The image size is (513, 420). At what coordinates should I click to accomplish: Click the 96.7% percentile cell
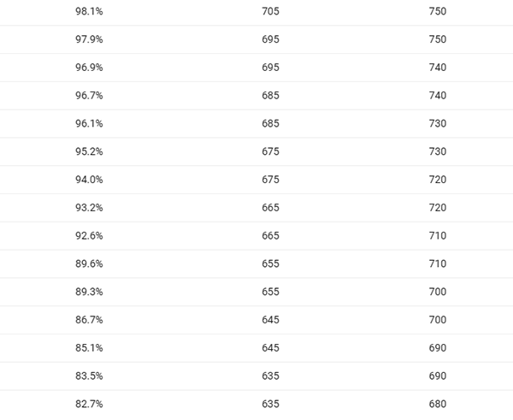coord(89,96)
